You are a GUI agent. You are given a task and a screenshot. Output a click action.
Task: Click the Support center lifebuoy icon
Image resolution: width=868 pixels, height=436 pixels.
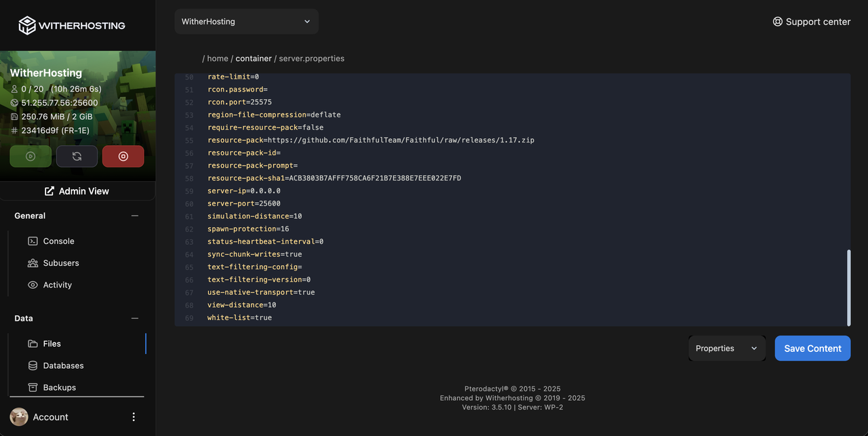[778, 22]
